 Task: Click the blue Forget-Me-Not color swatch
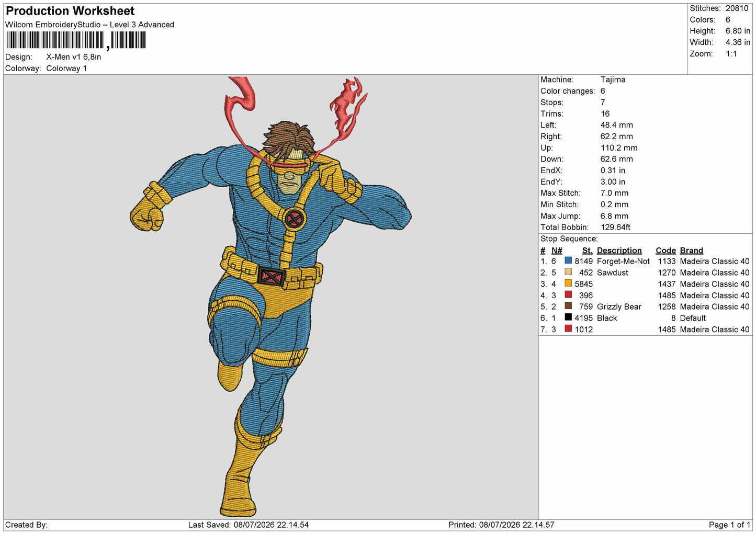tap(568, 260)
